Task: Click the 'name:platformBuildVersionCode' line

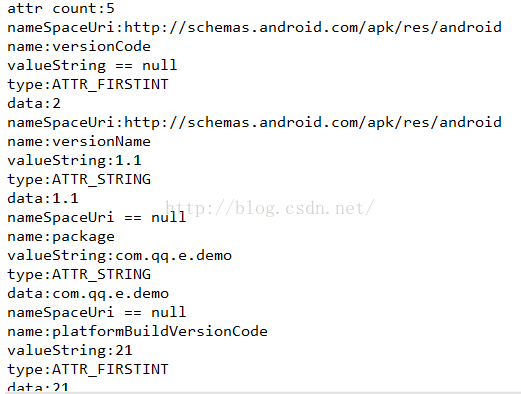Action: [137, 331]
